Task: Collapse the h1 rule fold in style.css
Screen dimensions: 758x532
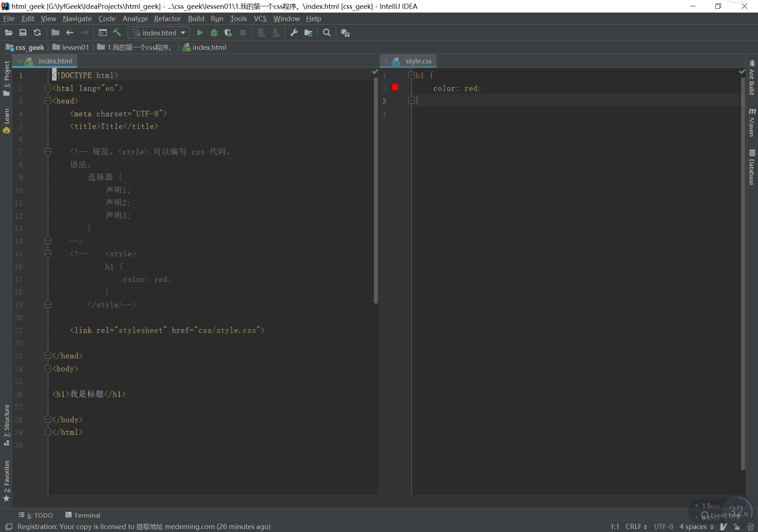Action: coord(411,75)
